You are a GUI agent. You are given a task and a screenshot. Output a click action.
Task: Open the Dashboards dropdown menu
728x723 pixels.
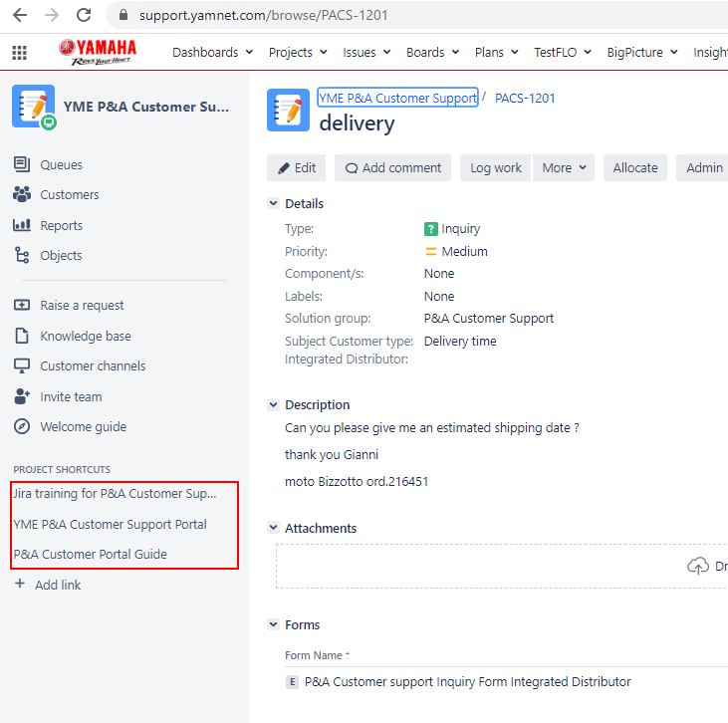(213, 52)
